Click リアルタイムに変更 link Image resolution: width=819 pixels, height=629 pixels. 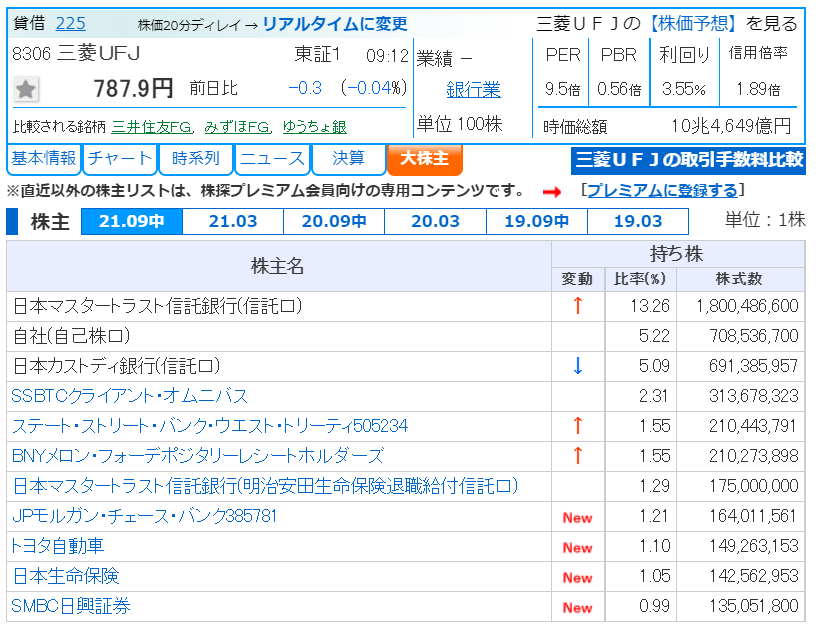tap(335, 24)
